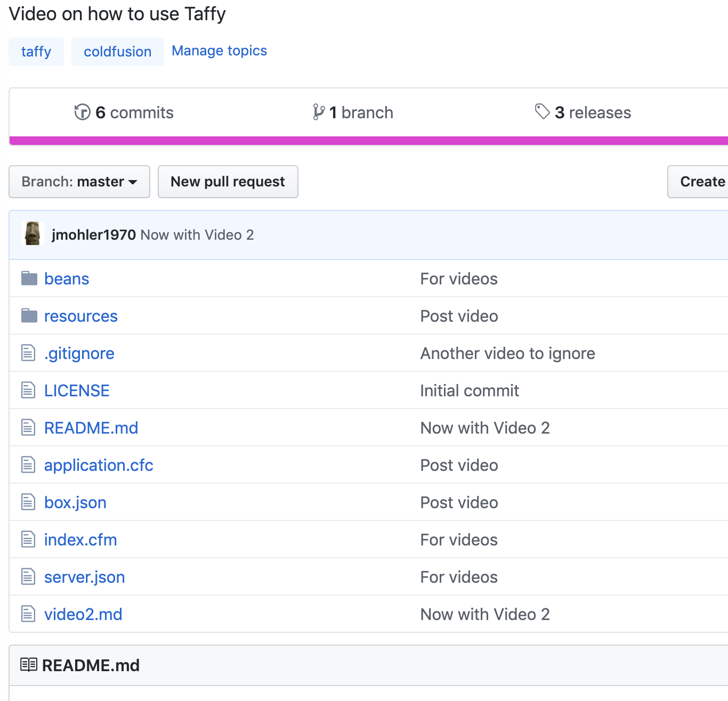Open latest commit message Now with Video 2
Viewport: 728px width, 701px height.
tap(197, 235)
